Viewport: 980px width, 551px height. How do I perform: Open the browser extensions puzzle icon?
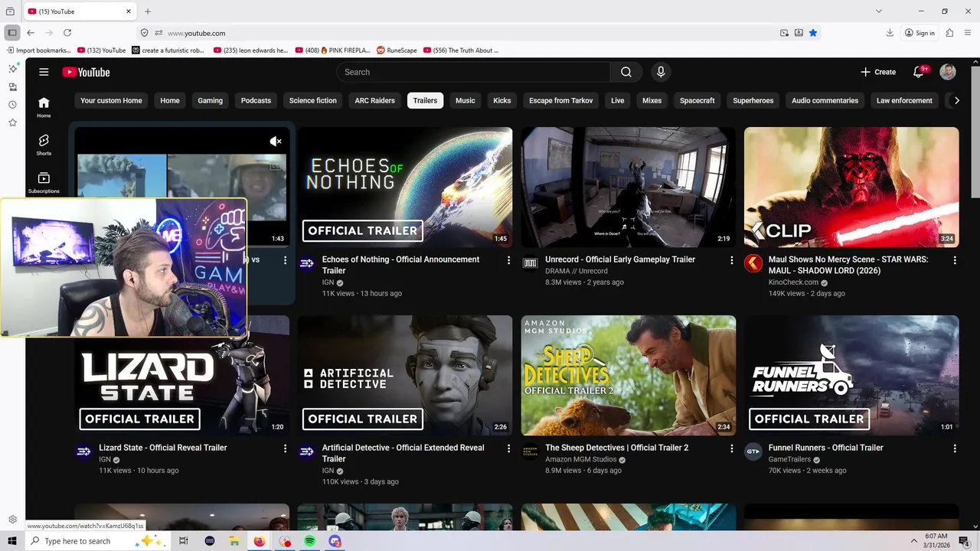[x=949, y=33]
